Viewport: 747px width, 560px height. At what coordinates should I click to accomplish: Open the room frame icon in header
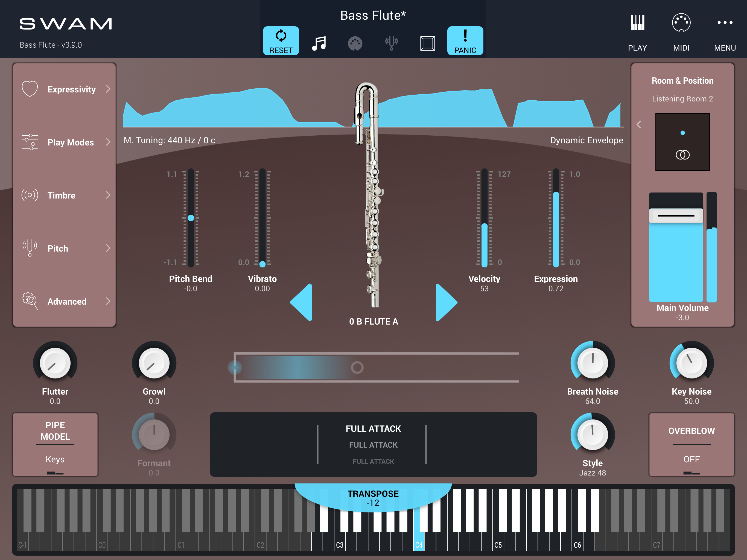click(x=427, y=43)
